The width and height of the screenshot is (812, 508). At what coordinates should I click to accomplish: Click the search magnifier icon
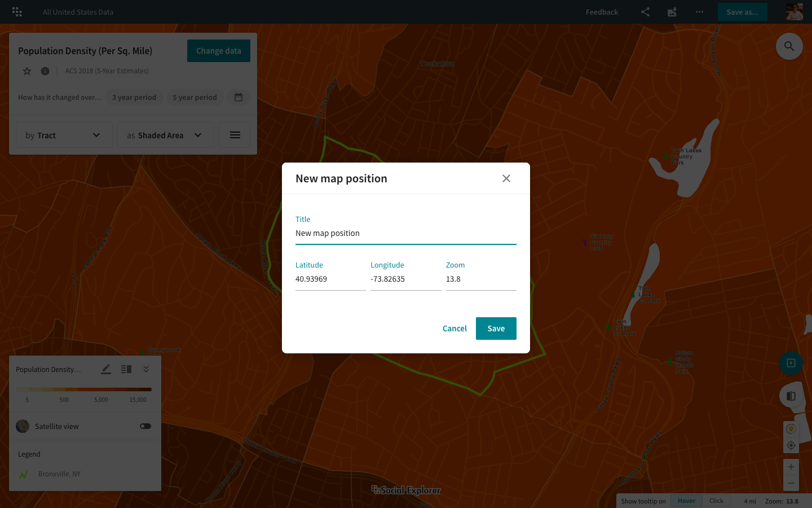tap(789, 46)
